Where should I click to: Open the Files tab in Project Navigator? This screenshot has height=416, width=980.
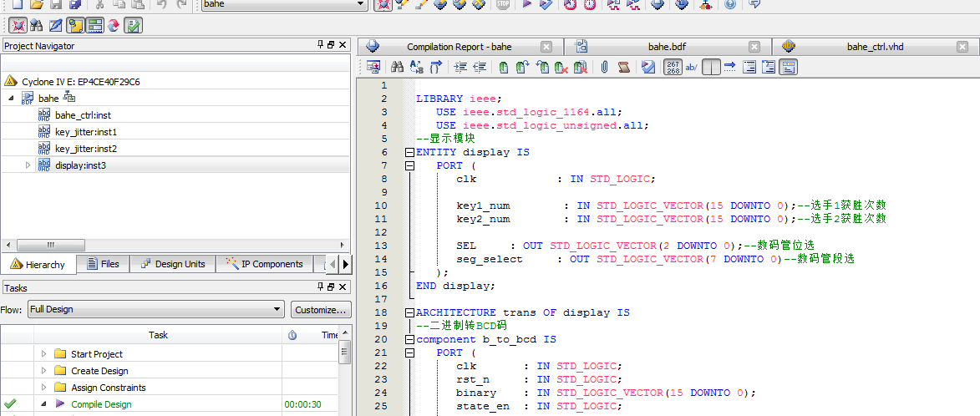[101, 264]
